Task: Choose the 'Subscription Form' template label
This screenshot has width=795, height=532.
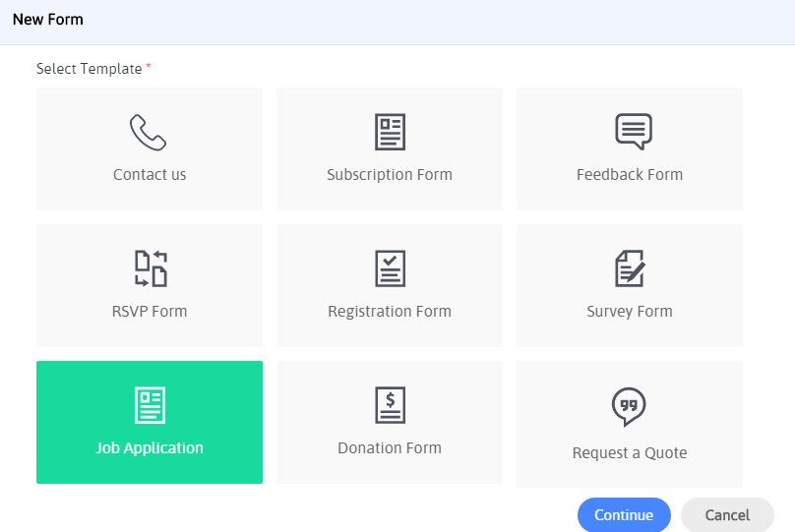Action: coord(390,175)
